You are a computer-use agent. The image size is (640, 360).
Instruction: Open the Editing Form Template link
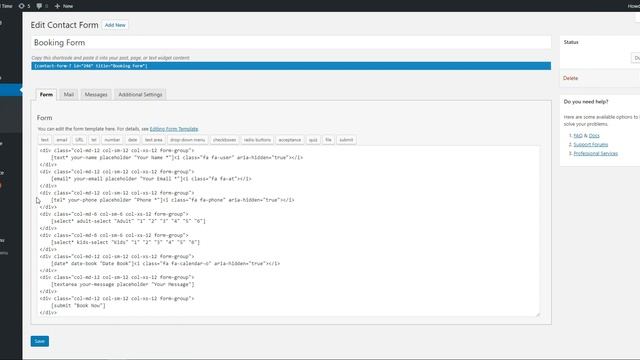[174, 129]
